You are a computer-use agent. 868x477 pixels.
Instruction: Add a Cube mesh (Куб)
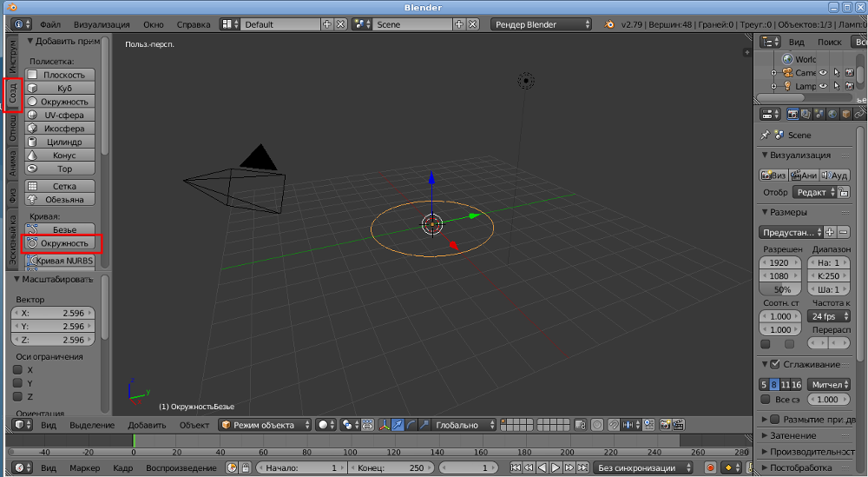[x=60, y=88]
